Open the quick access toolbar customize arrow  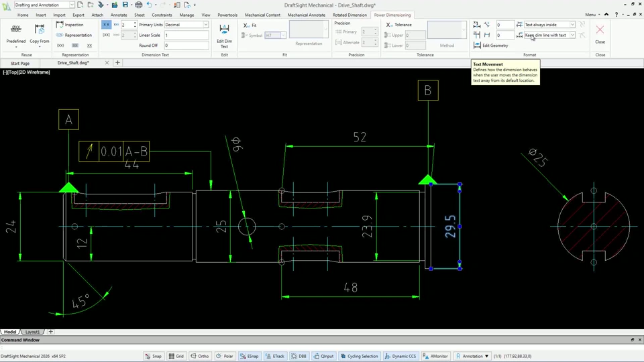click(195, 5)
